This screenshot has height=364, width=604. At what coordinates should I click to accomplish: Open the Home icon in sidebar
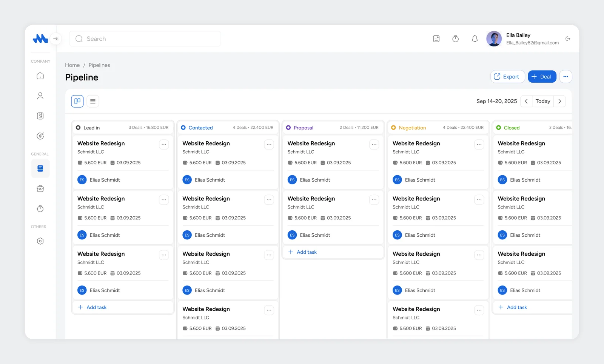[40, 76]
